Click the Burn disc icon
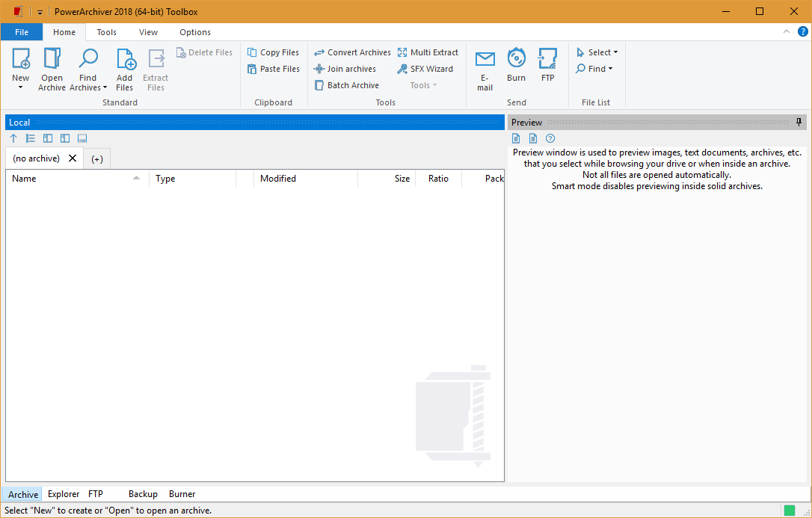The width and height of the screenshot is (812, 518). tap(517, 58)
